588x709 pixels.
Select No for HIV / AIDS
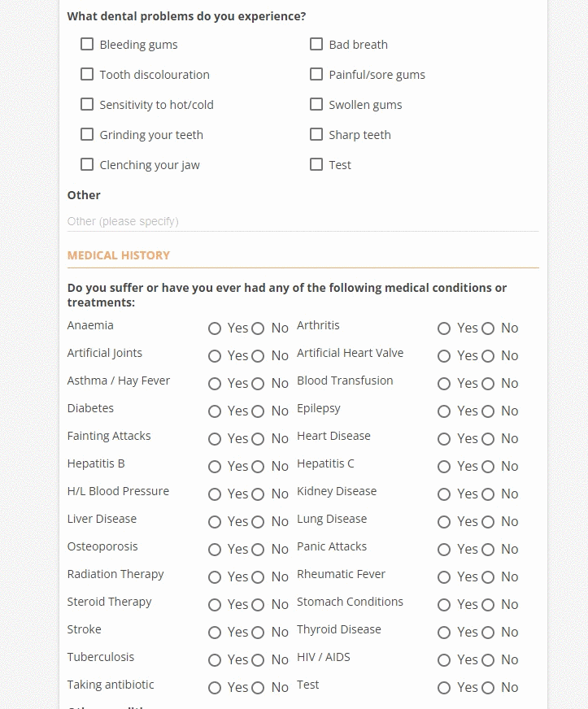(x=488, y=660)
